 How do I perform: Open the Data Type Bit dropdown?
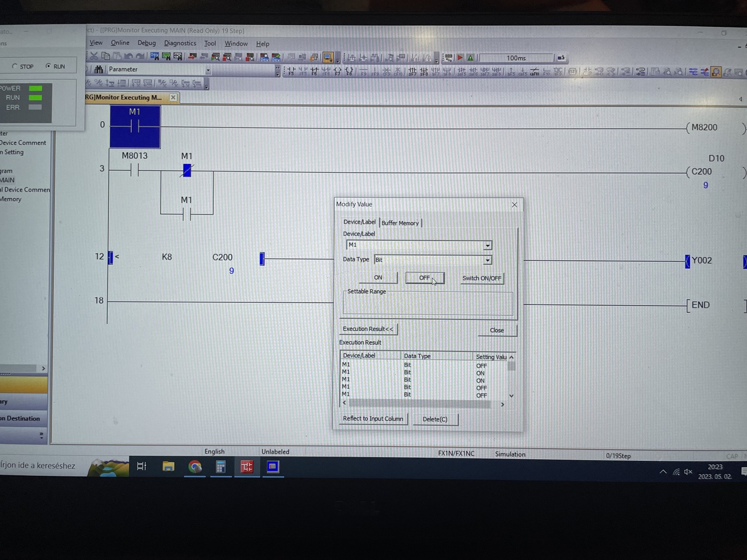pos(488,260)
